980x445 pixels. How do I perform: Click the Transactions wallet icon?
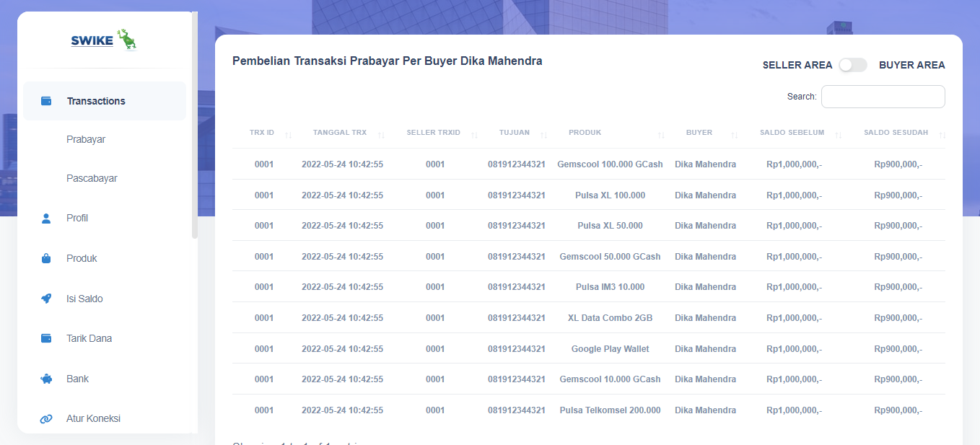(46, 101)
